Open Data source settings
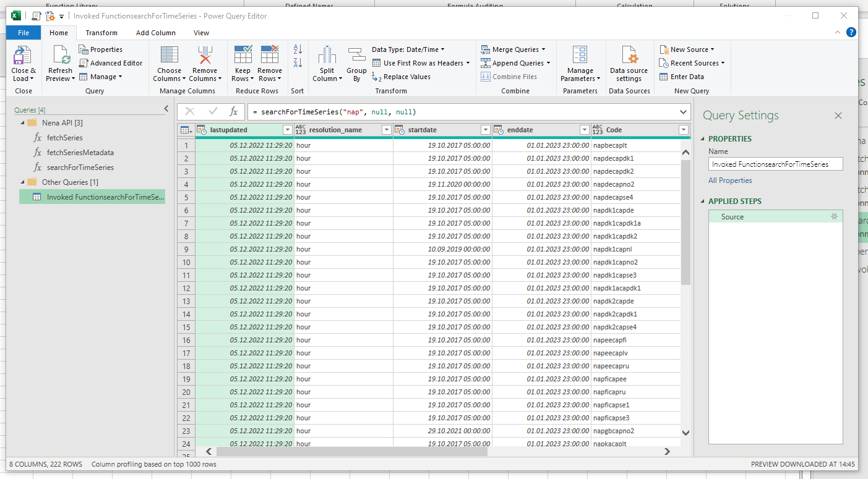This screenshot has height=479, width=868. [x=629, y=64]
